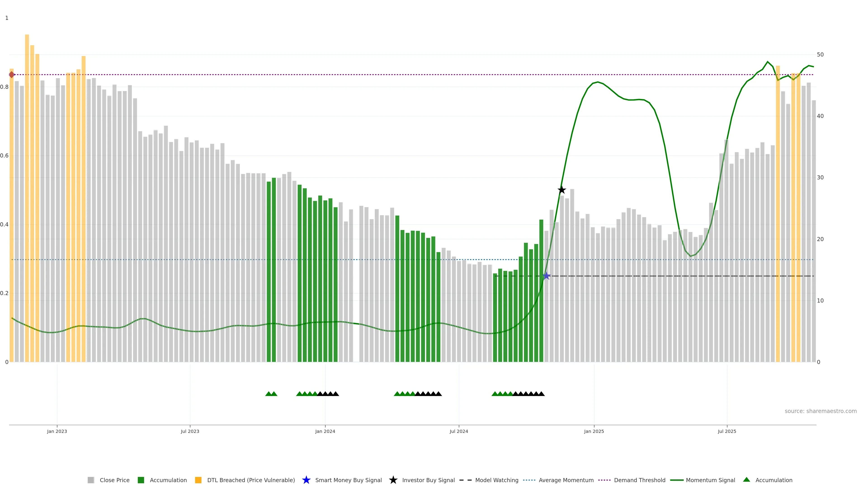Screen dimensions: 868x488
Task: Click the Jan 2025 axis label
Action: (594, 431)
